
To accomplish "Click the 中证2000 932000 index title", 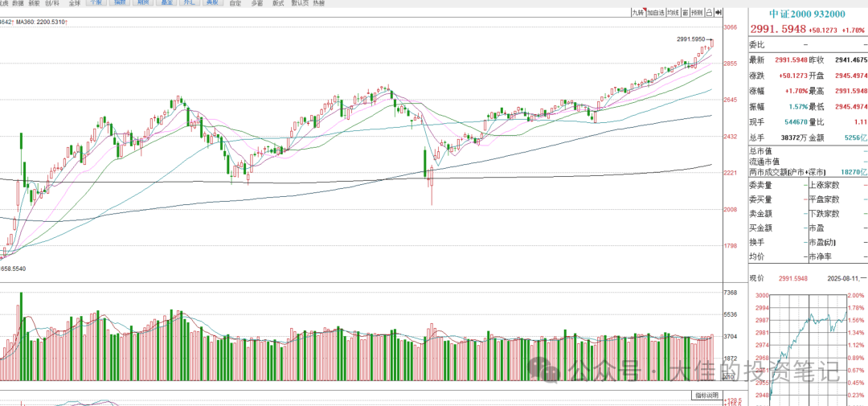I will pyautogui.click(x=806, y=14).
